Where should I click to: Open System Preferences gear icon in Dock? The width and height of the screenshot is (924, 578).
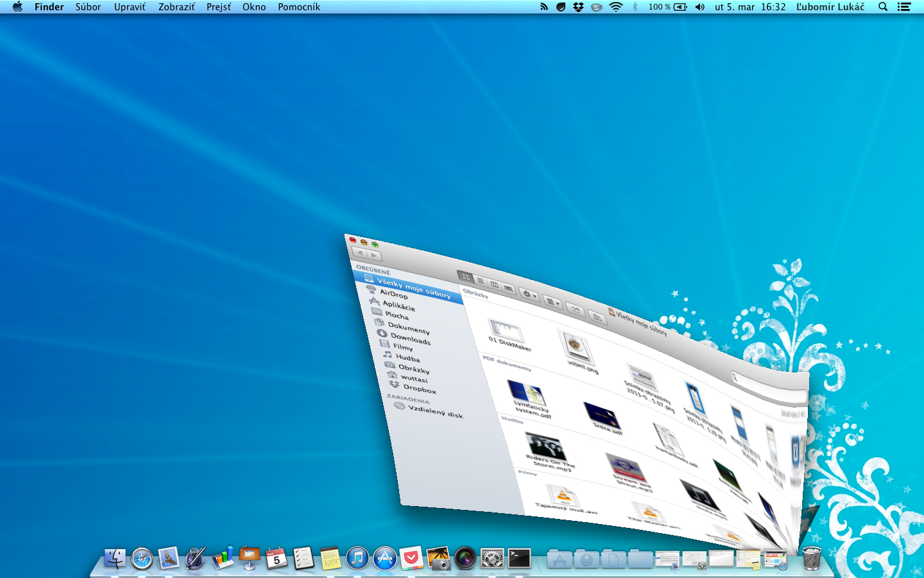492,559
